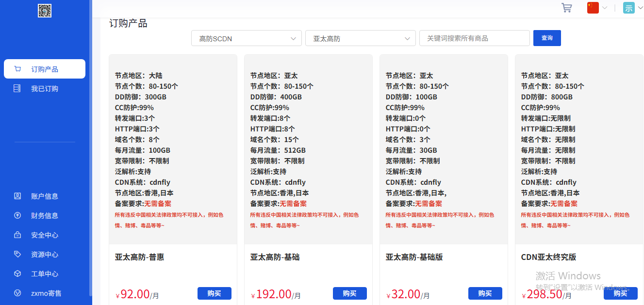Buy the 亚太高防-普惠 plan
This screenshot has width=644, height=305.
(214, 293)
